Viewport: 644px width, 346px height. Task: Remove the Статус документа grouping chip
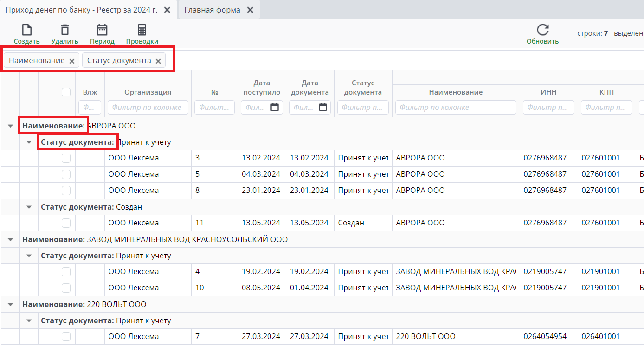(x=158, y=61)
